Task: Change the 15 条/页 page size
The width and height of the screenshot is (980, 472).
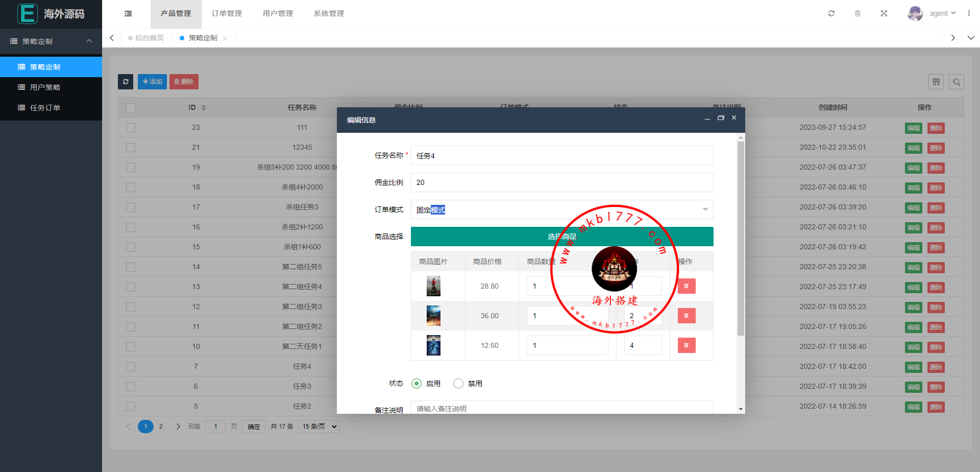Action: point(319,427)
